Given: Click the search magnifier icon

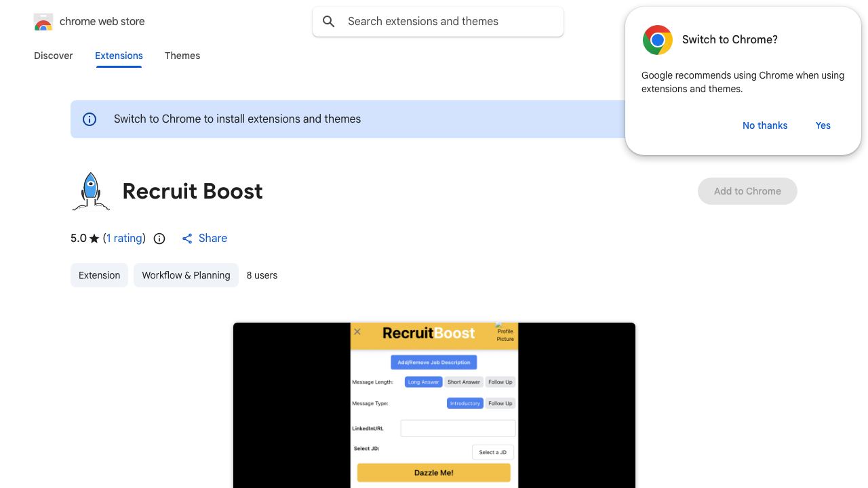Looking at the screenshot, I should [329, 22].
